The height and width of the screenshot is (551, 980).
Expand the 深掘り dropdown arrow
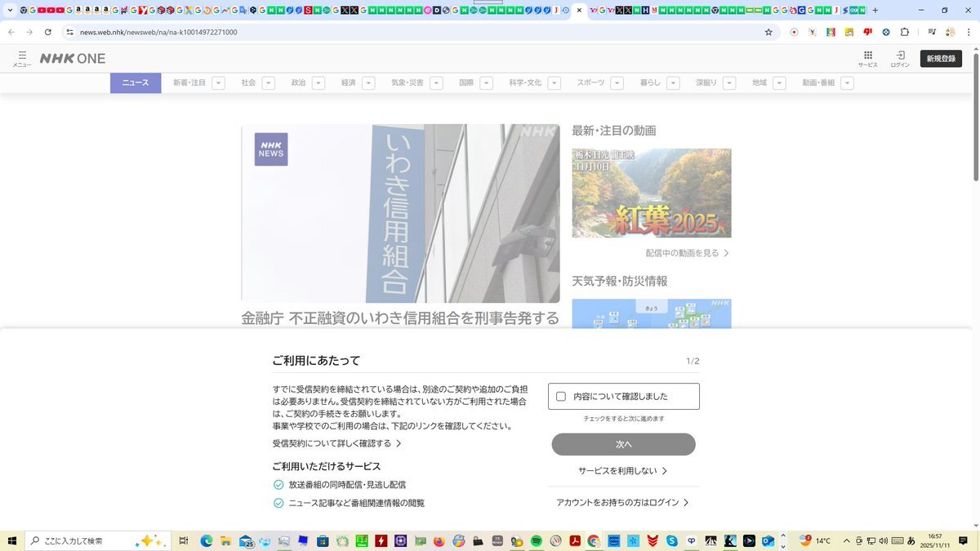click(729, 82)
